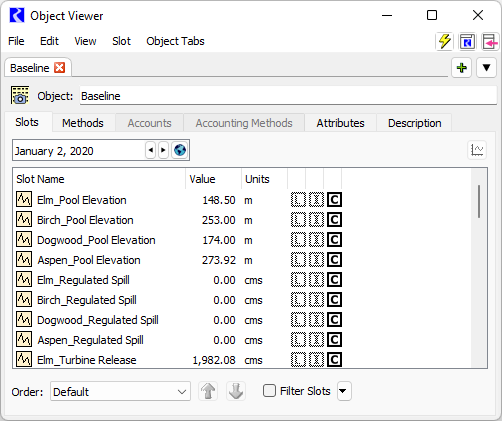Toggle C flag for Birch_Pool Elevation
502x421 pixels.
(x=334, y=220)
